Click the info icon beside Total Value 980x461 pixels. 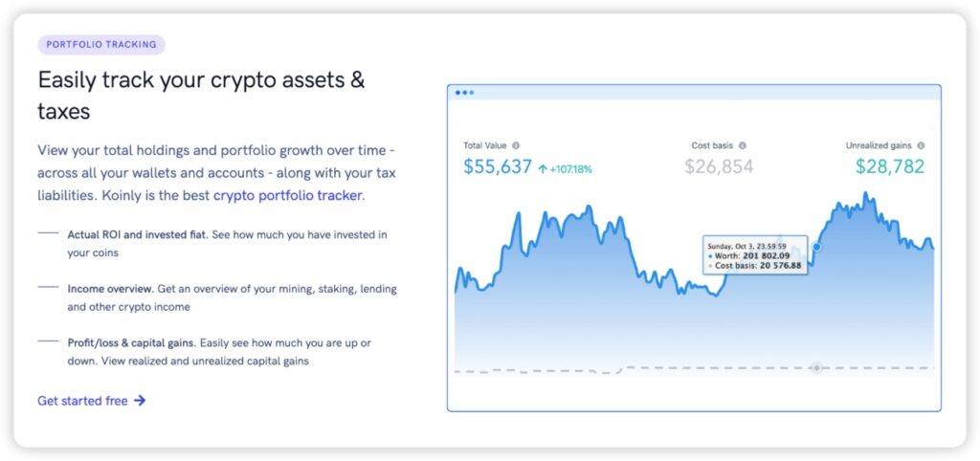[x=516, y=145]
